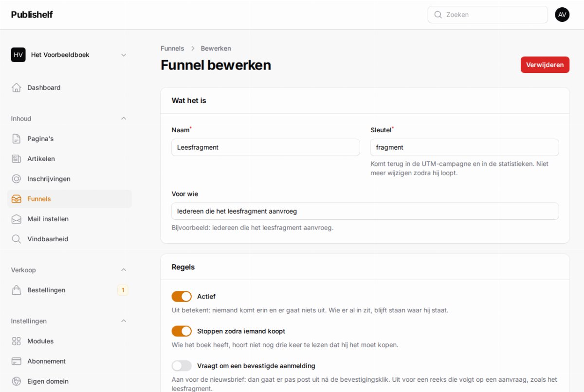584x392 pixels.
Task: Open Abonnement settings page
Action: tap(70, 361)
